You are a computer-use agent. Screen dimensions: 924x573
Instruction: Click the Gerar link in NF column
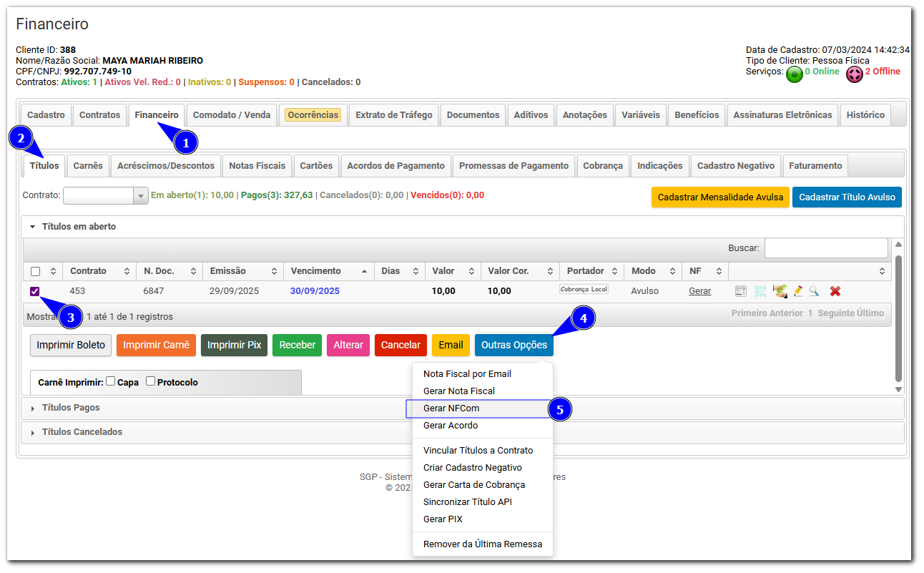[699, 291]
